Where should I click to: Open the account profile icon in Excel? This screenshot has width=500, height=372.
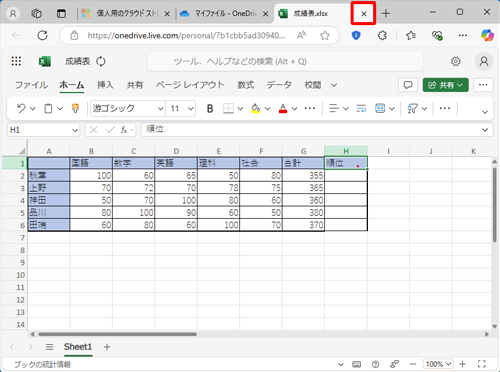point(484,61)
